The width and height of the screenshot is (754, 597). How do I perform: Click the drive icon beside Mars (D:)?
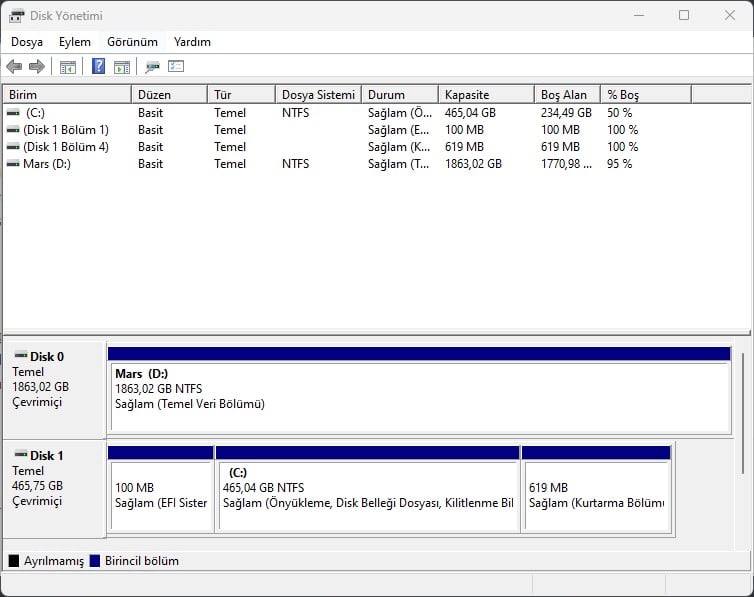[13, 164]
